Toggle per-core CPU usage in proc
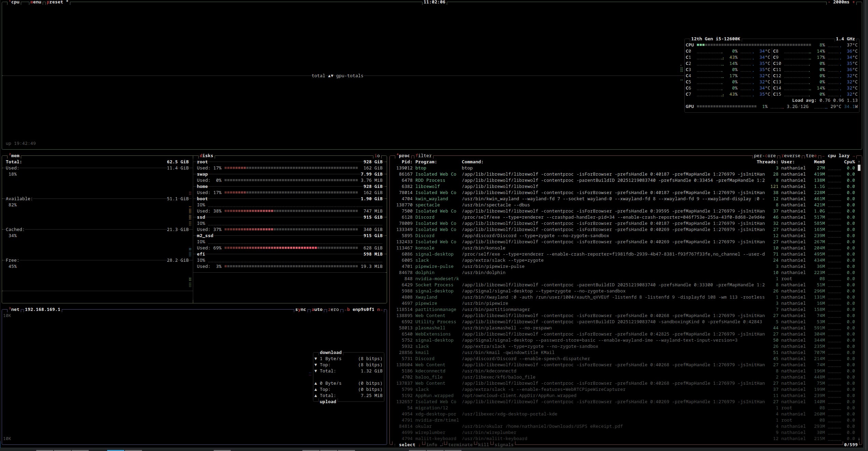868x451 pixels. coord(765,156)
